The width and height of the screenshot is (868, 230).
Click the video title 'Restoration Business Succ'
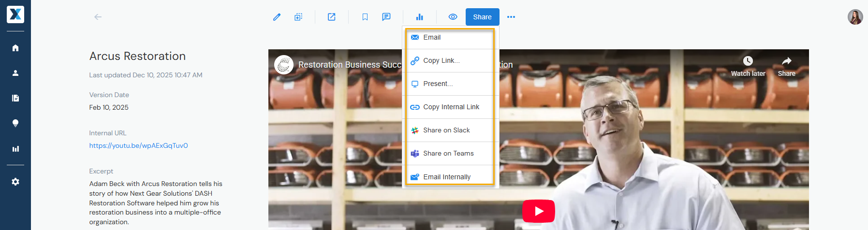tap(350, 65)
